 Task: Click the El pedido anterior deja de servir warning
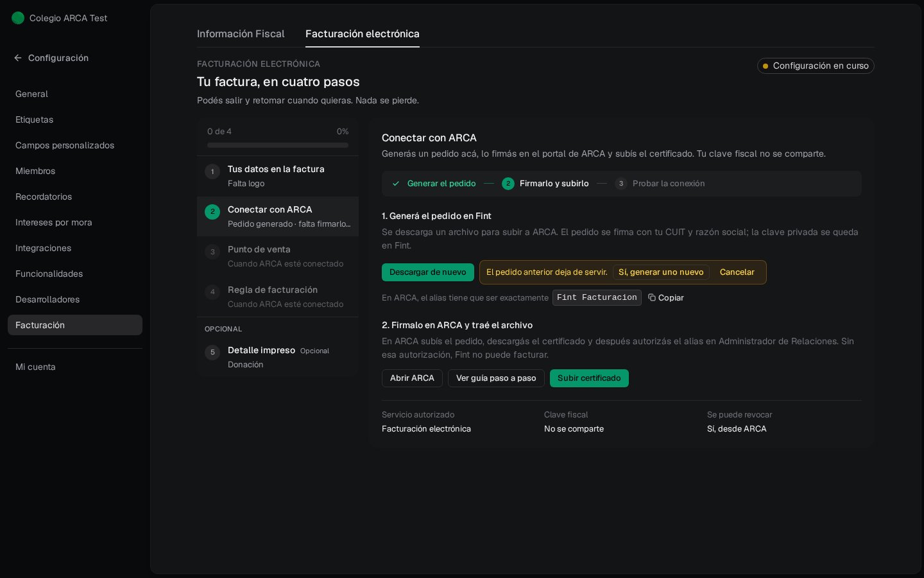[547, 272]
